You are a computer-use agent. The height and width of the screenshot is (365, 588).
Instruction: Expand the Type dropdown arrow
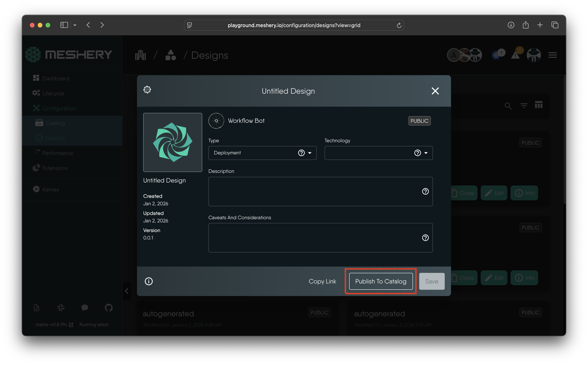(x=310, y=153)
